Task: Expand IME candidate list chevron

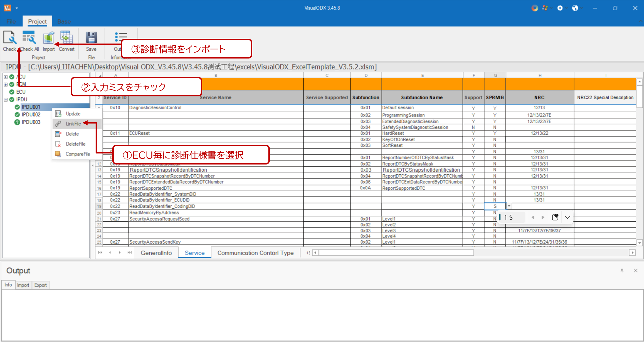Action: 567,217
